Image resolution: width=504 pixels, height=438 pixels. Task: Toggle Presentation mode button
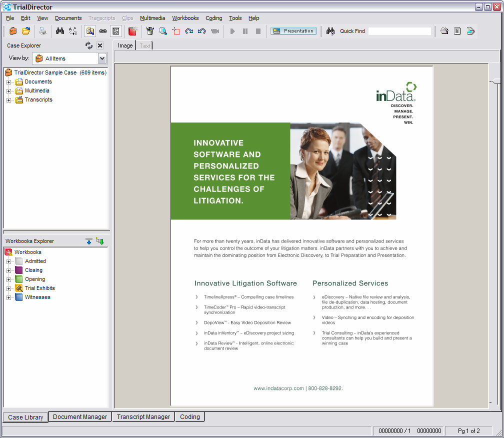(x=293, y=31)
